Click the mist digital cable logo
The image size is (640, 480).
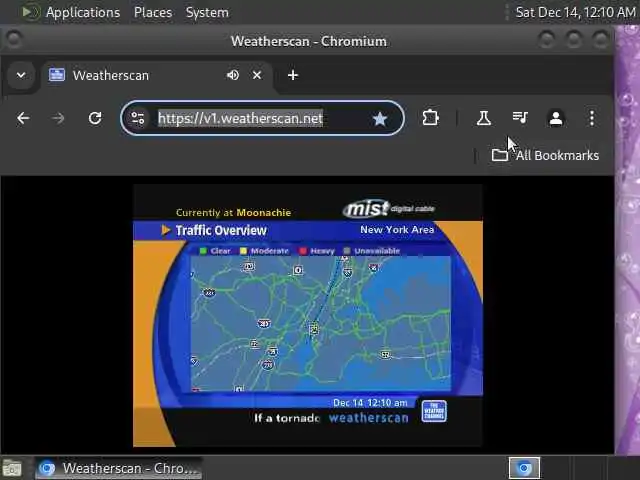389,209
